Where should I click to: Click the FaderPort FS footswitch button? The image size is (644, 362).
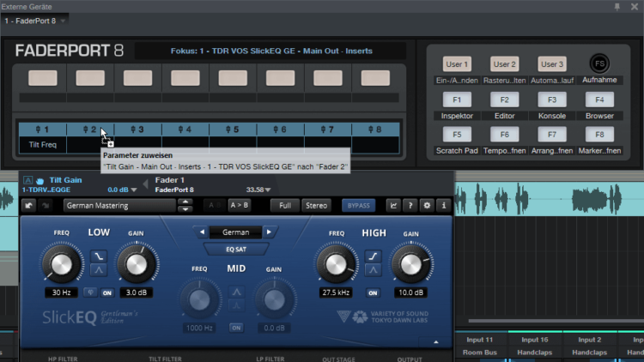(599, 63)
